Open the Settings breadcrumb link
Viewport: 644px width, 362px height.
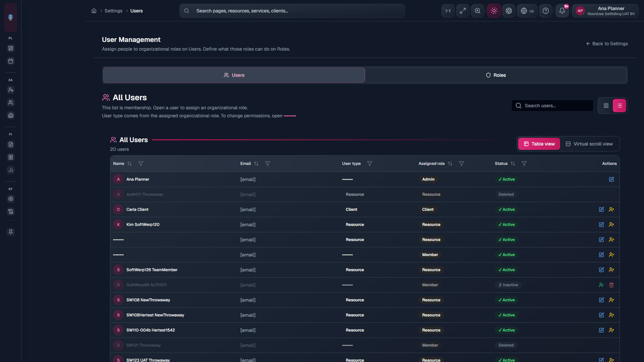click(113, 11)
